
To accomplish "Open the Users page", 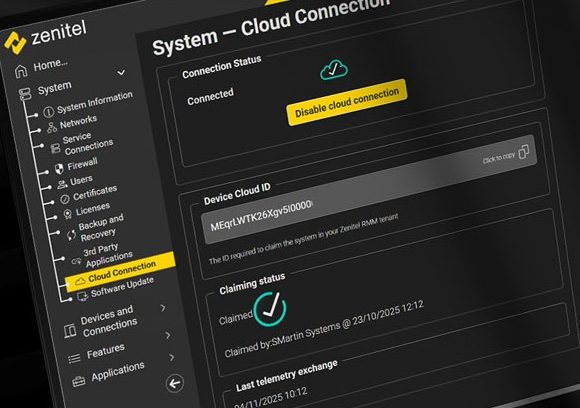I will point(81,181).
